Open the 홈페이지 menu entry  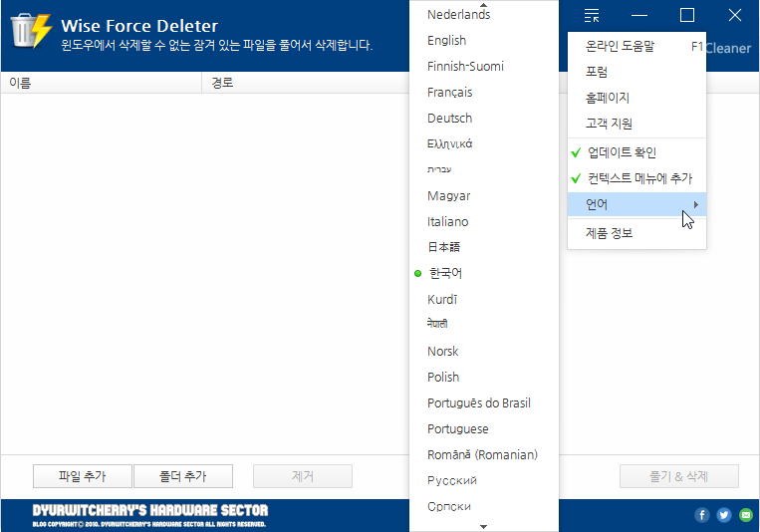click(636, 98)
